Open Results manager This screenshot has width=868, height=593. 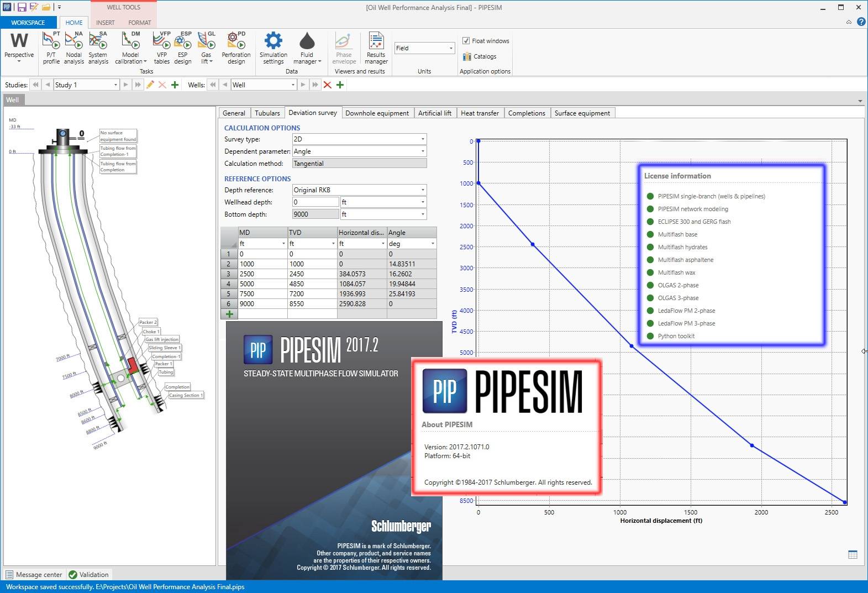pos(376,48)
